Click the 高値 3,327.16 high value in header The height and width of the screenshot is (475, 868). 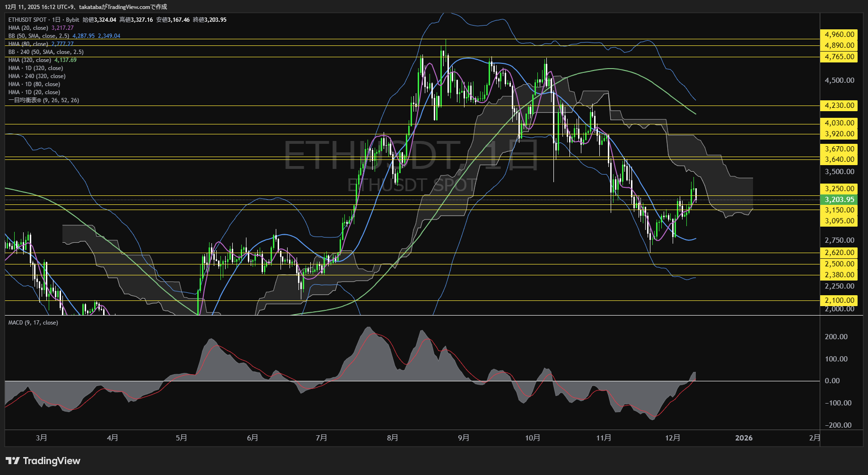pyautogui.click(x=136, y=20)
